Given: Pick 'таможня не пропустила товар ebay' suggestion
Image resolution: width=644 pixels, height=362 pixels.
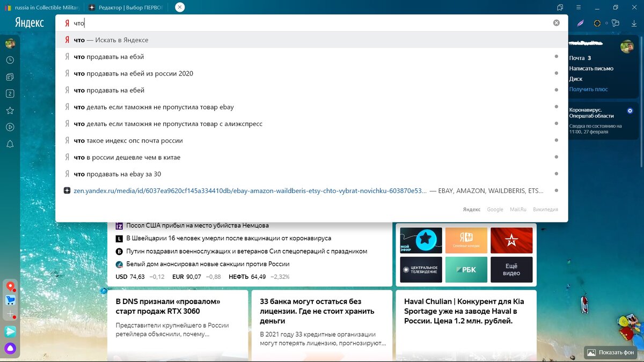Looking at the screenshot, I should pos(311,107).
